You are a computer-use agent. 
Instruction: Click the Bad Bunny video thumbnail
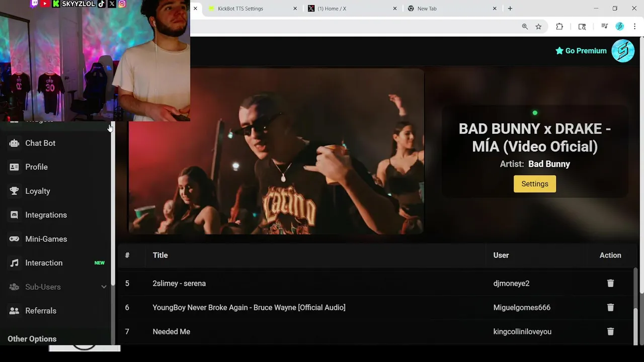click(276, 151)
